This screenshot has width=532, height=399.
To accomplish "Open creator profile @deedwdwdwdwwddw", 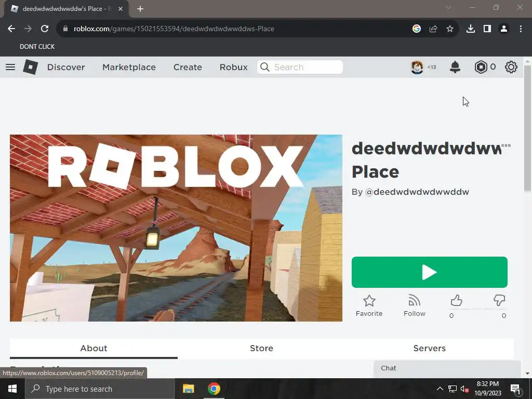I will click(417, 192).
